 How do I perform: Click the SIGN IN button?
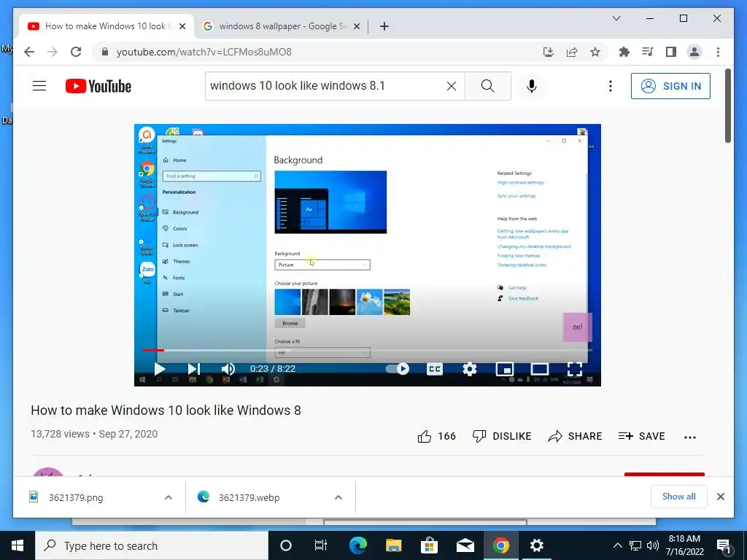pyautogui.click(x=670, y=86)
